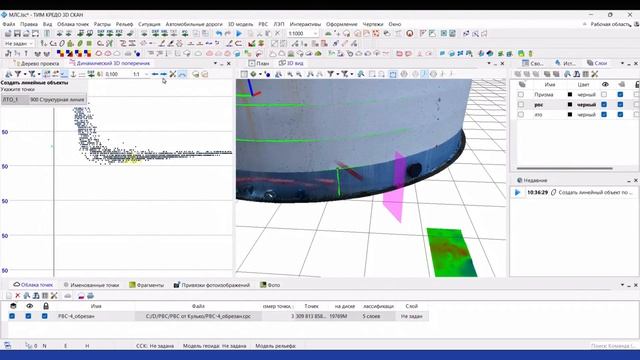Switch to Облака точек bottom tab
This screenshot has height=360, width=640.
click(x=33, y=285)
